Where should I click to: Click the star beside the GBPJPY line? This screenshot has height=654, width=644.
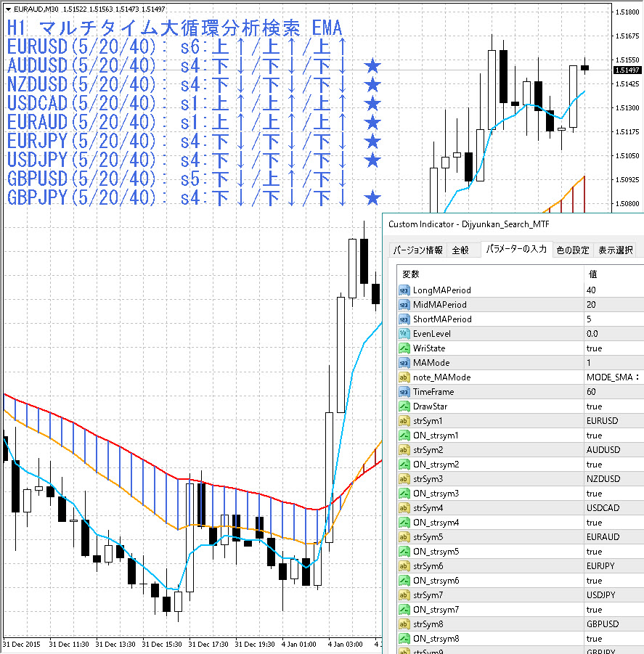tap(372, 197)
